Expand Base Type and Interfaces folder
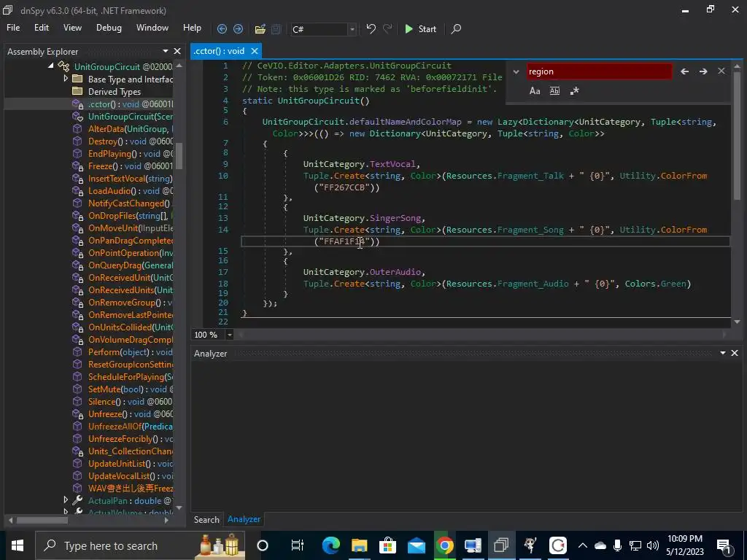This screenshot has height=560, width=747. (66, 78)
